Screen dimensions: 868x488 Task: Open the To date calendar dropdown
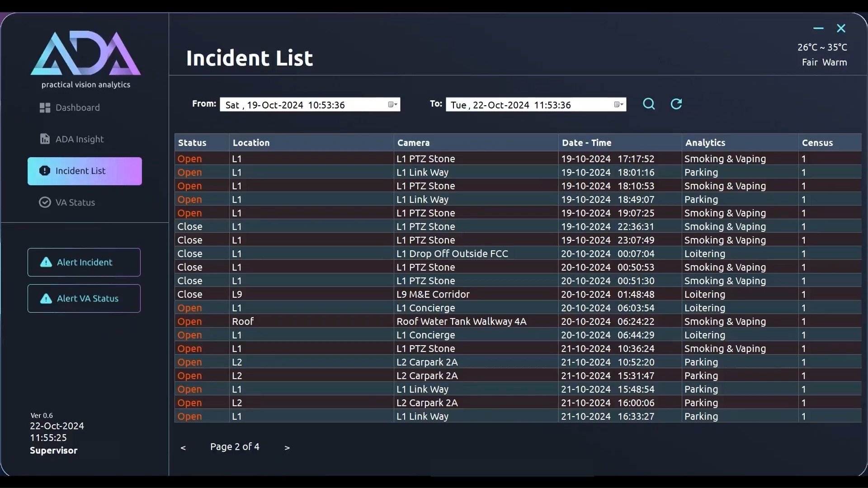click(619, 104)
